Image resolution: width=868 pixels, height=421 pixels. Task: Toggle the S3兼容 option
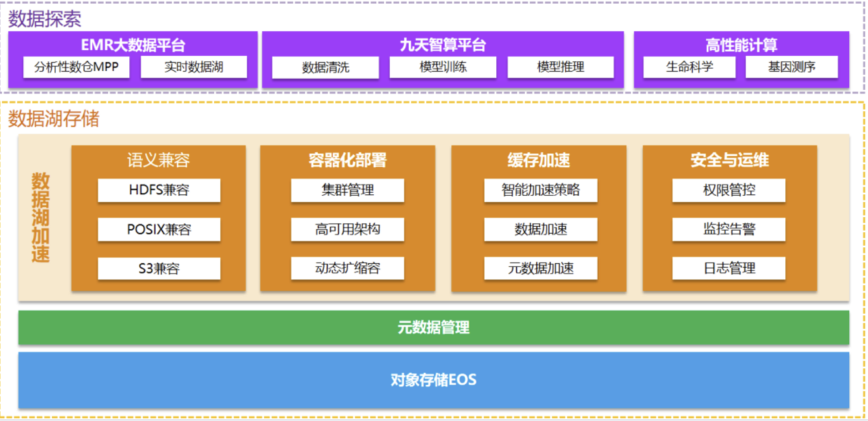(x=159, y=269)
